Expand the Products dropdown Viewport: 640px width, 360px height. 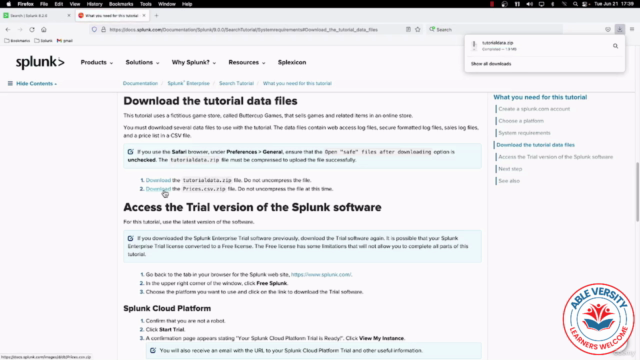(97, 62)
